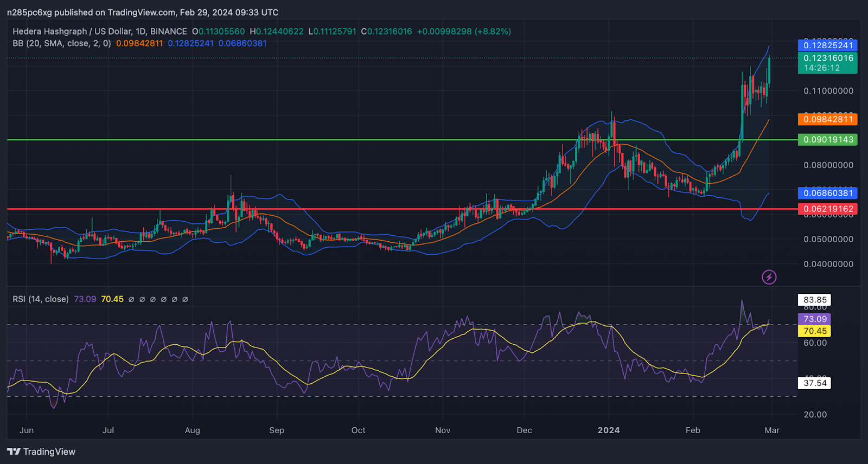Click the close price C0.12316016 value
The image size is (868, 464).
pyautogui.click(x=387, y=31)
